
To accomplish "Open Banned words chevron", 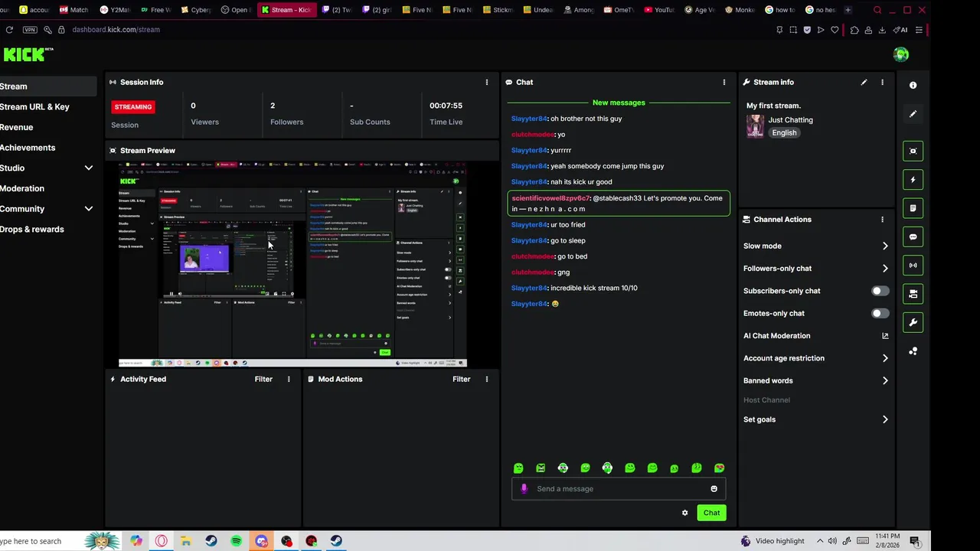I will [x=885, y=380].
